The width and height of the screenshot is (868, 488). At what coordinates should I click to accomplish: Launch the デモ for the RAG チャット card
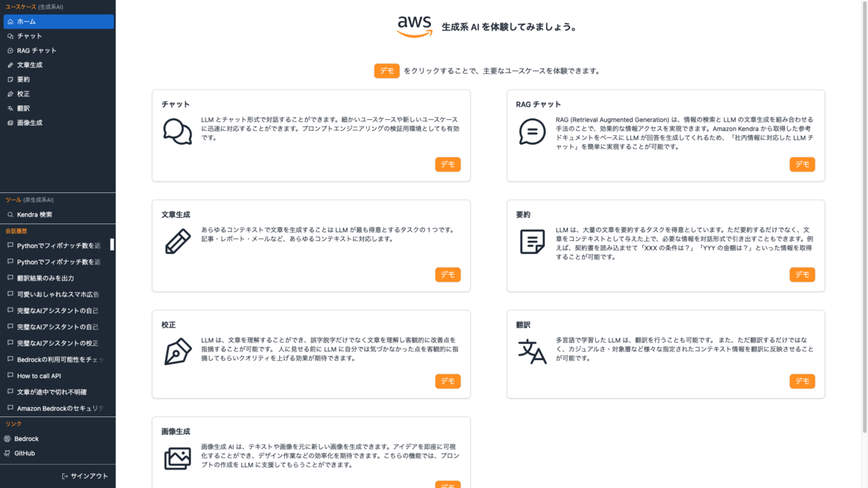pos(802,164)
